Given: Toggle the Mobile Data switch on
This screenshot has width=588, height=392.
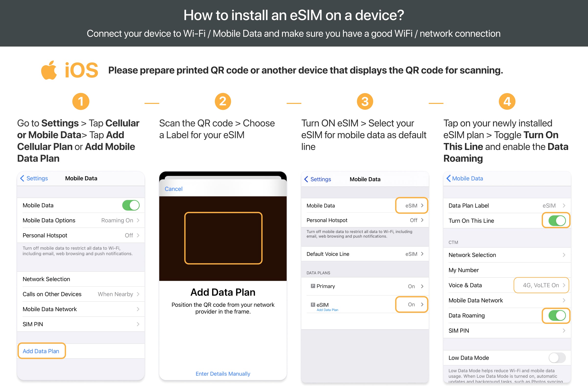Looking at the screenshot, I should click(x=131, y=205).
